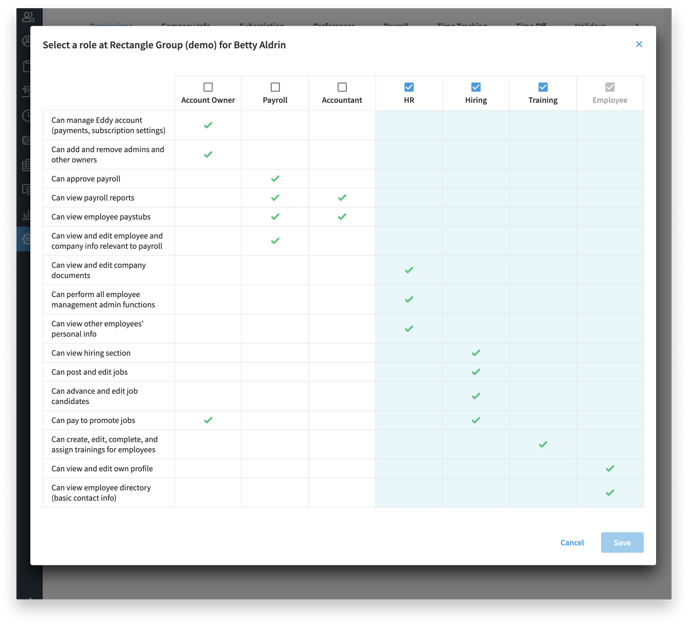The image size is (688, 624).
Task: Click the 'Training' column label
Action: [x=543, y=100]
